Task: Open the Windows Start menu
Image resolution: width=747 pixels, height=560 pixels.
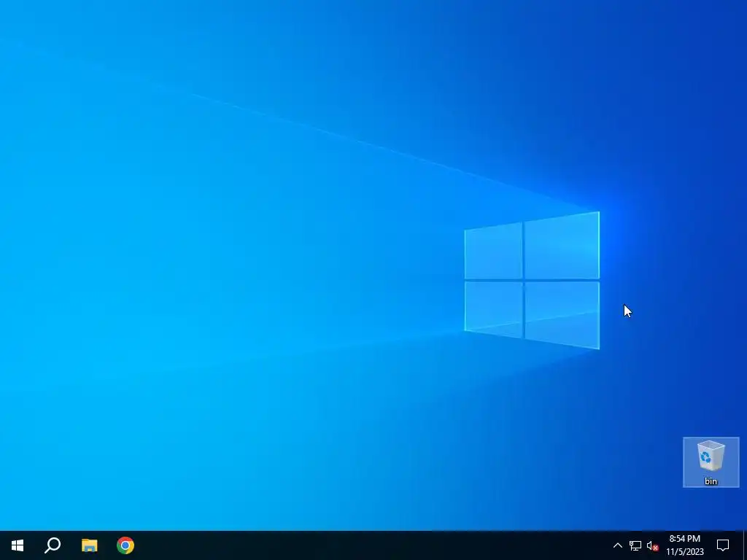Action: point(18,545)
